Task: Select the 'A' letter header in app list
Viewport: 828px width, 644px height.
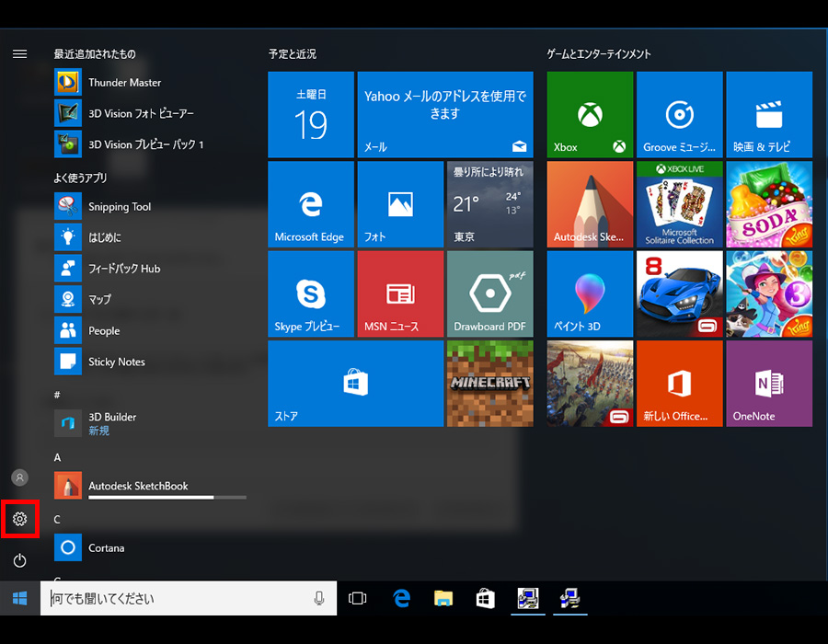Action: 57,457
